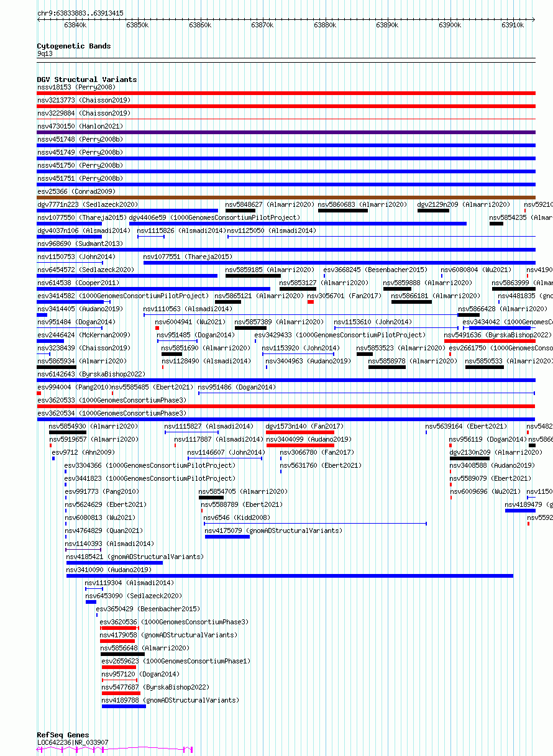Select esv2659623 (1000GenomesConsortiumPhase1) label

pos(176,661)
